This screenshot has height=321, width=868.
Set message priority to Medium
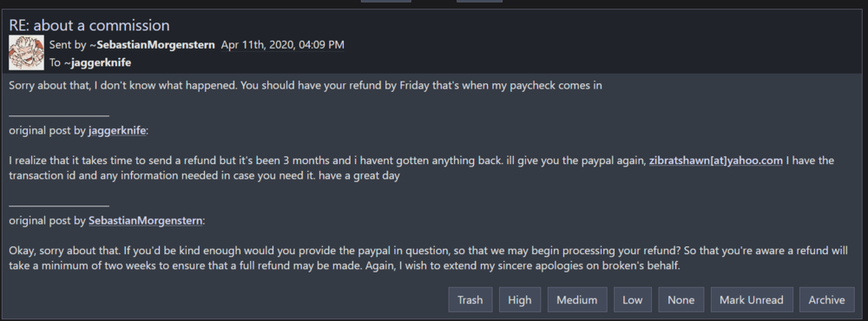pos(577,300)
